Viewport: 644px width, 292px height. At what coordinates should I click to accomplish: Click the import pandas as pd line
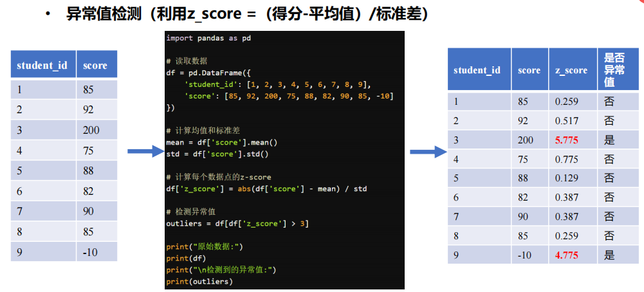click(x=208, y=38)
